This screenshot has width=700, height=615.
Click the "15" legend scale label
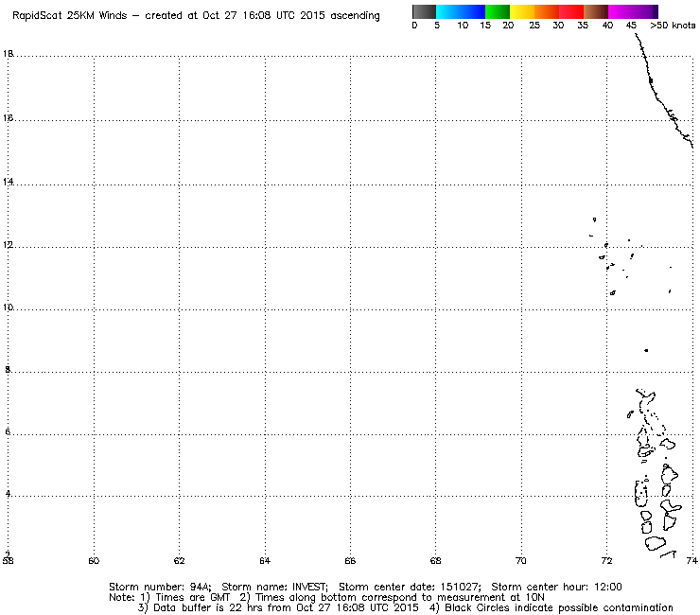tap(485, 26)
